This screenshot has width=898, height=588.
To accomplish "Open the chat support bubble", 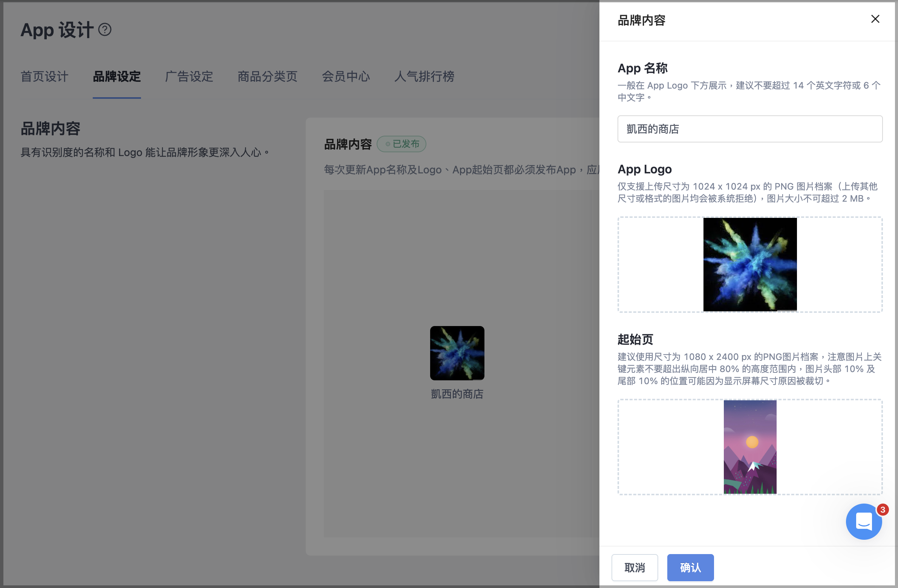I will click(863, 522).
